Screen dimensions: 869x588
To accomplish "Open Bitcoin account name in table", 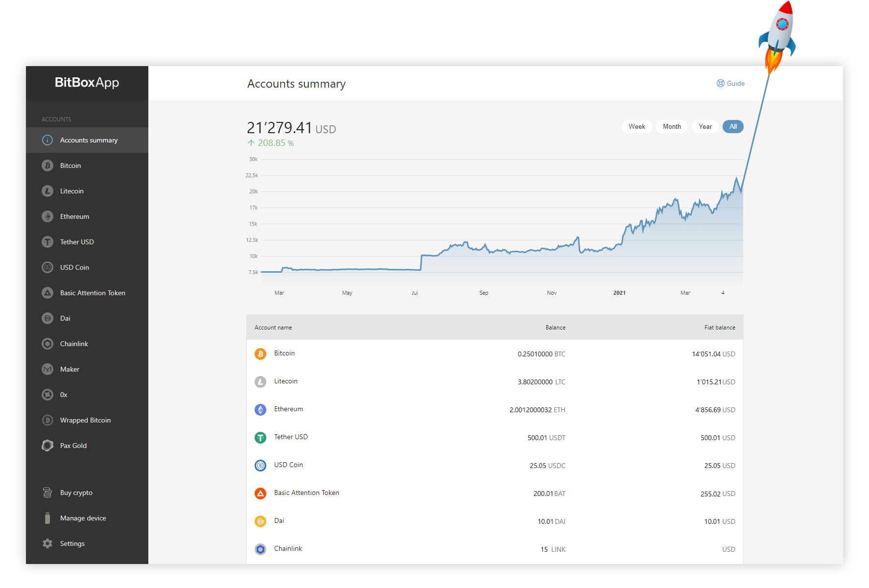I will (x=284, y=353).
